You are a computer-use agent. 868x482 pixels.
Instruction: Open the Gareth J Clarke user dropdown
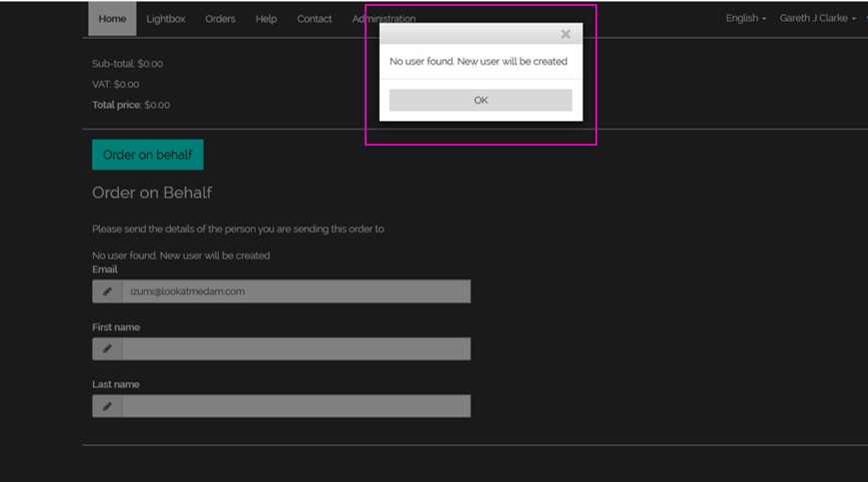coord(818,18)
